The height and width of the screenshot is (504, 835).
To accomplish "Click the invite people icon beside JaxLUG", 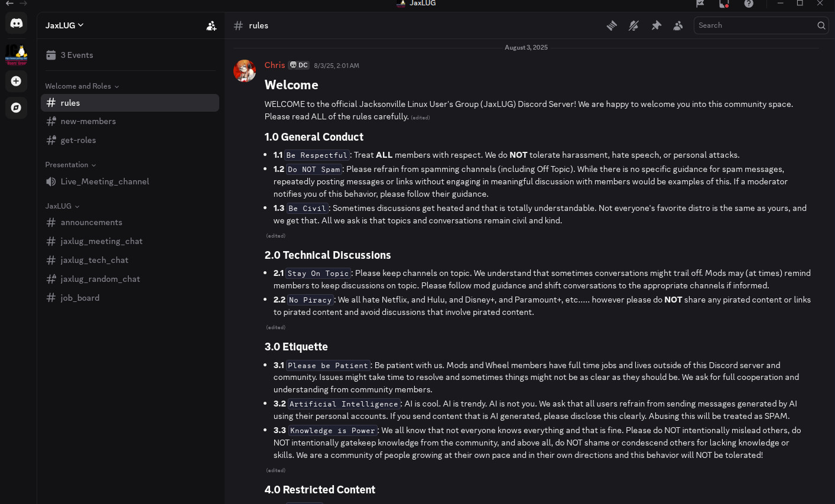I will [211, 25].
